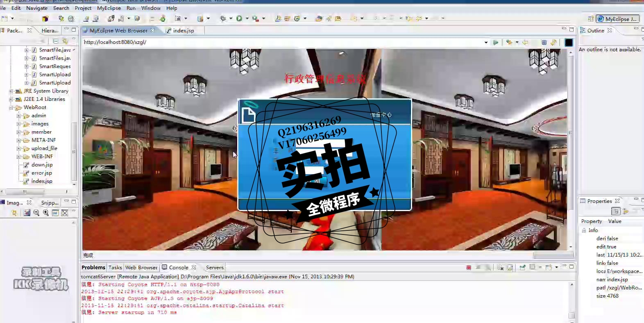This screenshot has height=323, width=644.
Task: Click the green Run button icon
Action: pos(239,18)
